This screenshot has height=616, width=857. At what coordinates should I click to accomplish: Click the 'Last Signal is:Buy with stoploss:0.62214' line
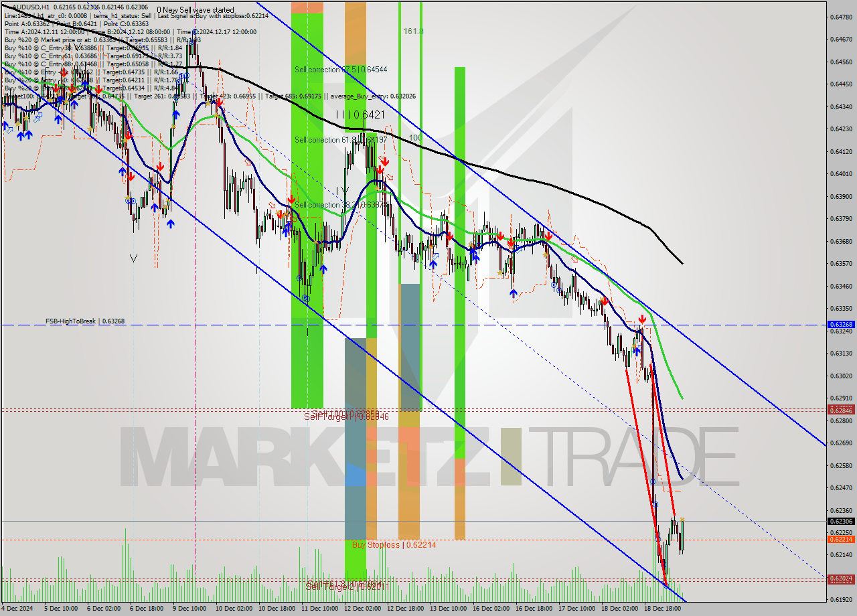pos(214,16)
